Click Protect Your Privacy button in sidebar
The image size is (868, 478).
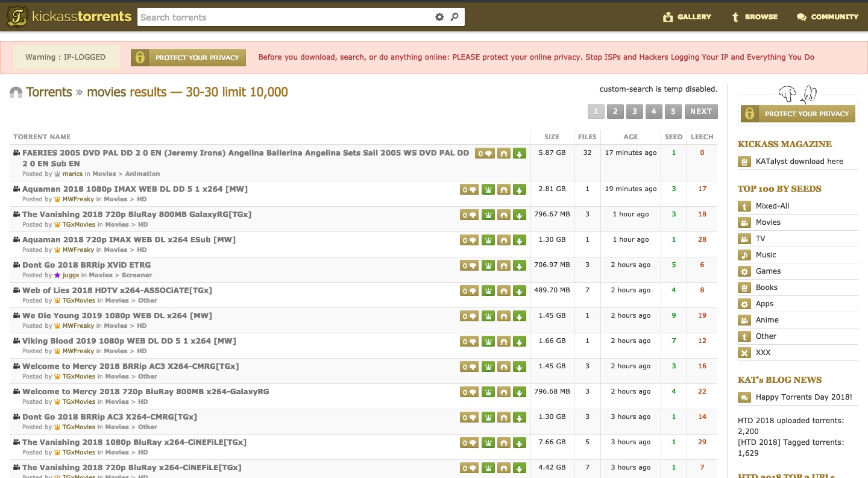798,113
